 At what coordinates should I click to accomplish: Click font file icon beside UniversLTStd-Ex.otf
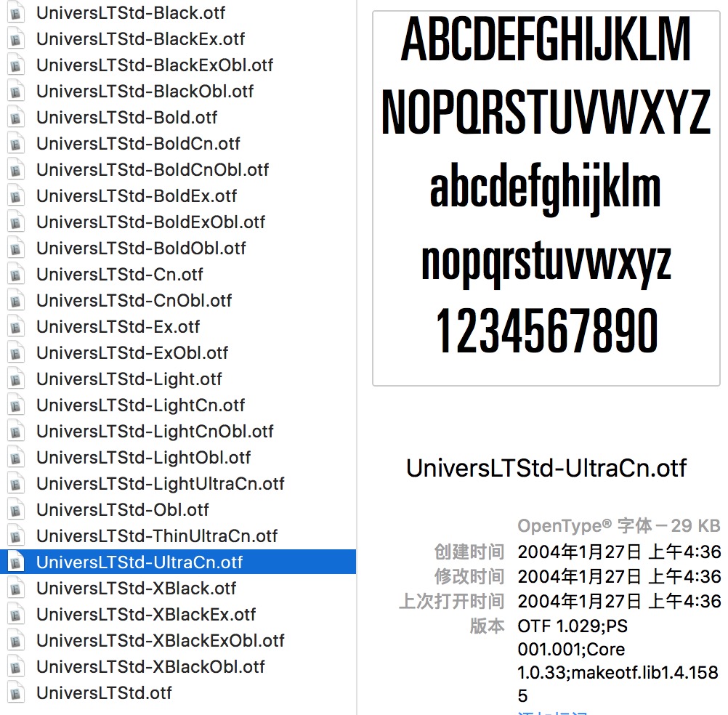click(x=15, y=327)
